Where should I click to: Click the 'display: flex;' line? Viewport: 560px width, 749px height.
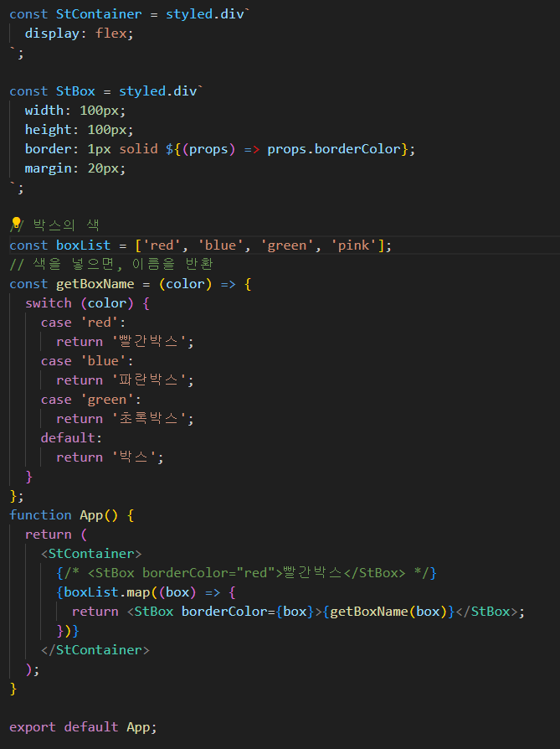click(x=79, y=34)
